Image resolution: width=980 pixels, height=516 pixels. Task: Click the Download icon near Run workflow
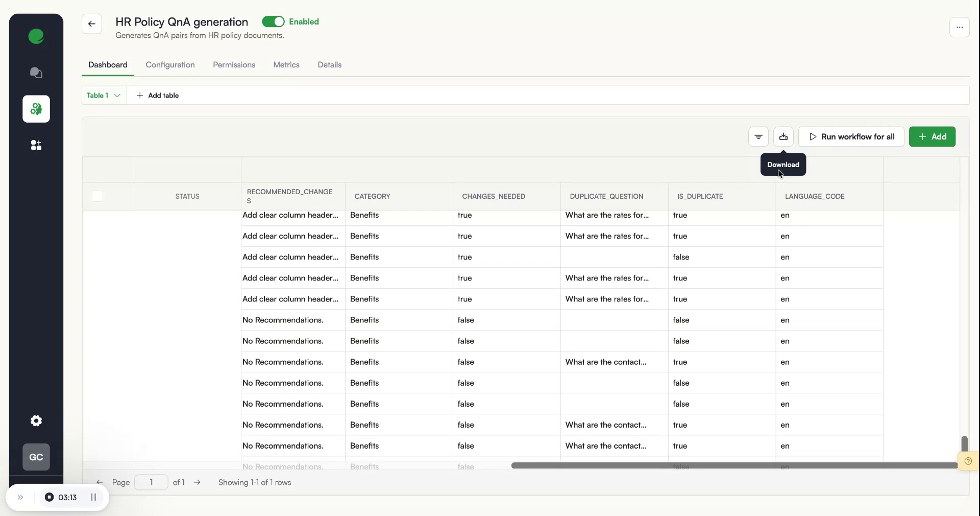783,137
